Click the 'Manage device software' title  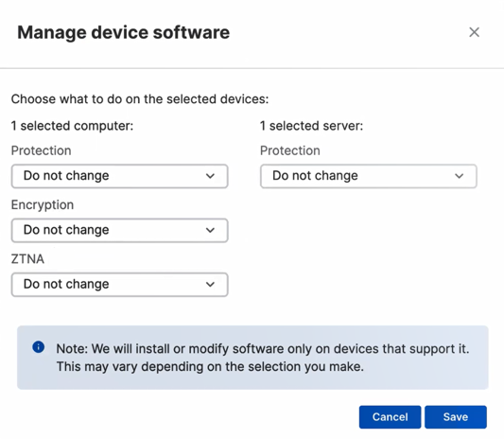(x=124, y=32)
